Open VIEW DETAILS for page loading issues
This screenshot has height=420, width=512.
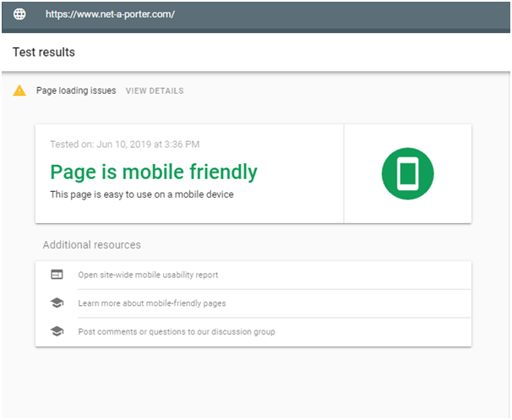click(x=155, y=90)
